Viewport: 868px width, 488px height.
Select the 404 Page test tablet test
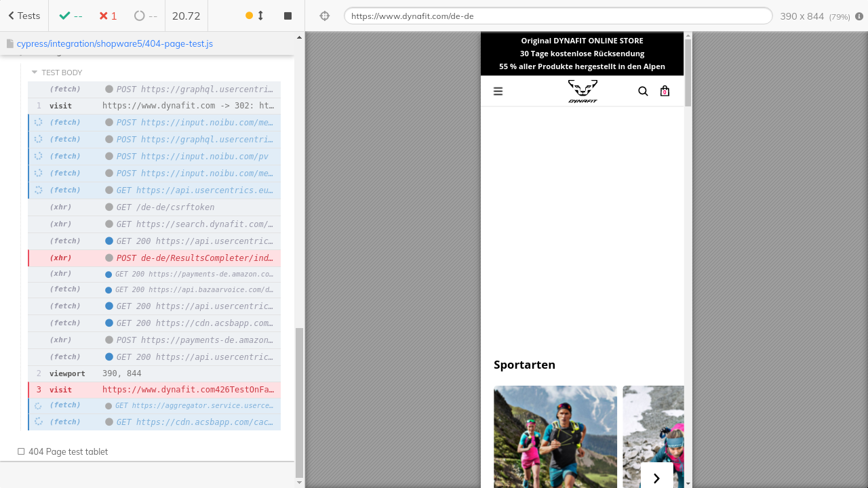[x=68, y=451]
